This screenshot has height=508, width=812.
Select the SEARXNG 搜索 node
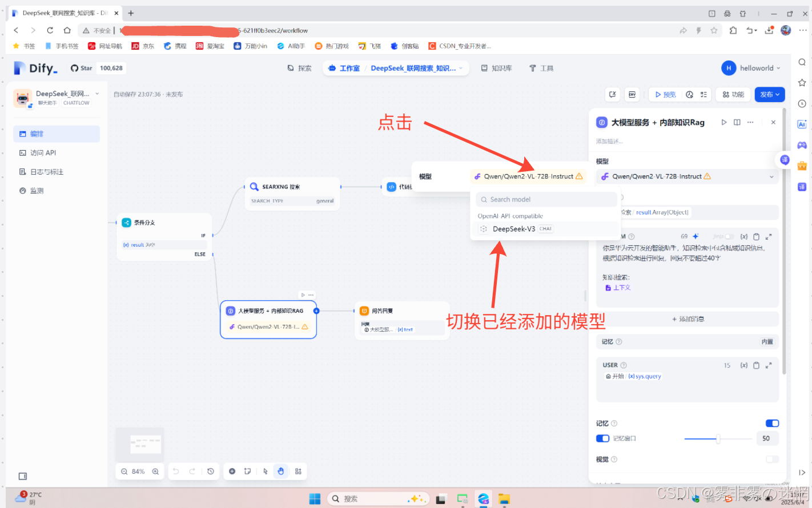click(x=292, y=193)
